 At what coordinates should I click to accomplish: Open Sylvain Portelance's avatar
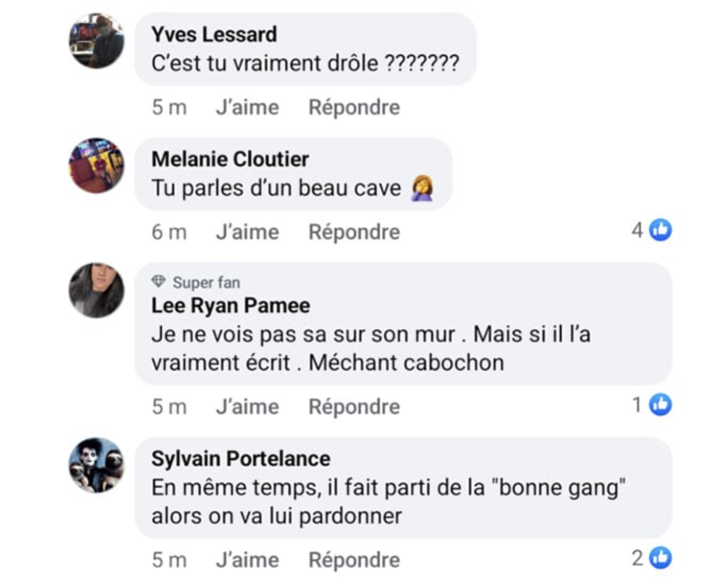click(x=96, y=465)
